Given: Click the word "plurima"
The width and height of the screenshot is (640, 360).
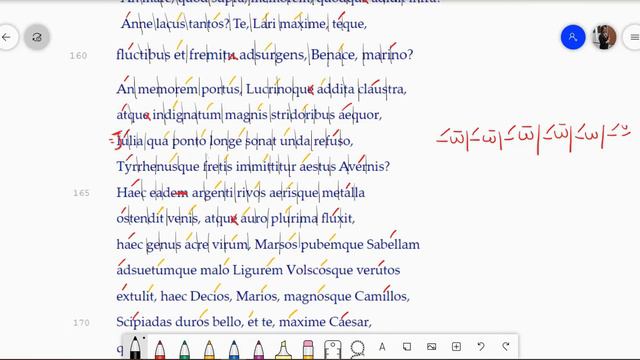Looking at the screenshot, I should pos(294,218).
